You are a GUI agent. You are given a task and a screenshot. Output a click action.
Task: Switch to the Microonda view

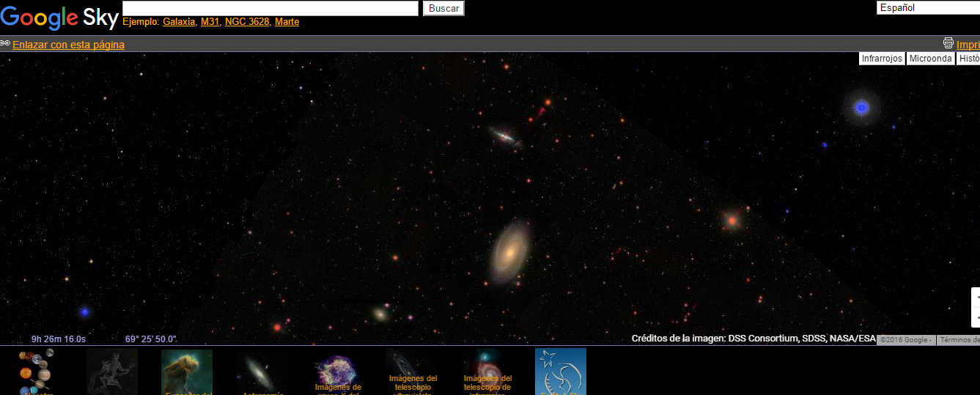(930, 59)
